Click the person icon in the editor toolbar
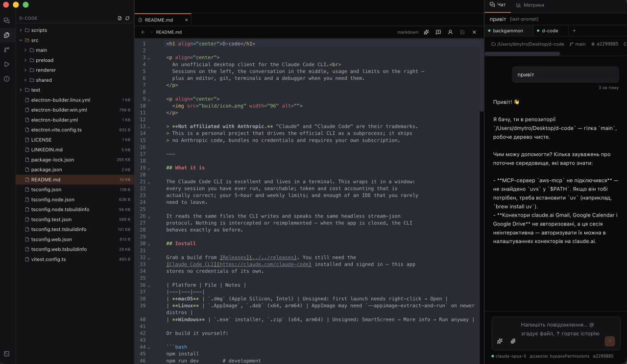627x364 pixels. (450, 32)
